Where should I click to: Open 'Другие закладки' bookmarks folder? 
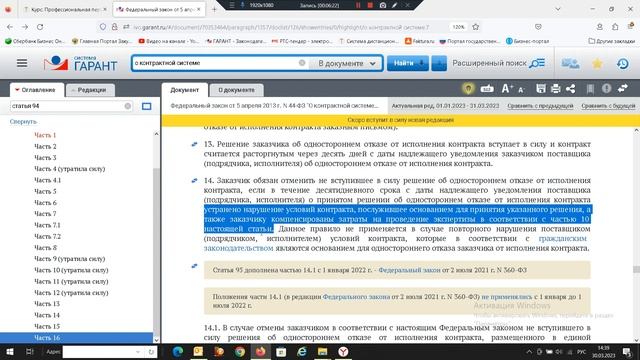click(611, 41)
